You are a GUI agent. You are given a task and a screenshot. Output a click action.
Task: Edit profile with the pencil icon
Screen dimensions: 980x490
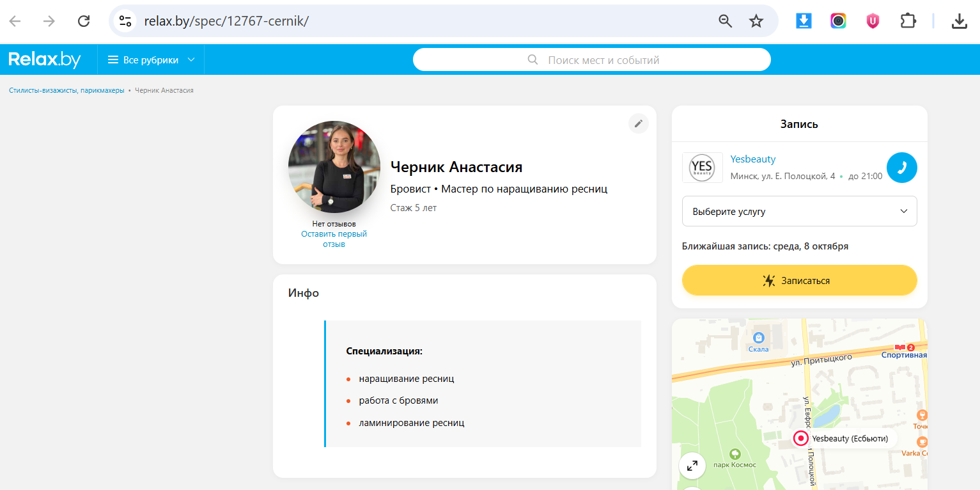pyautogui.click(x=638, y=123)
